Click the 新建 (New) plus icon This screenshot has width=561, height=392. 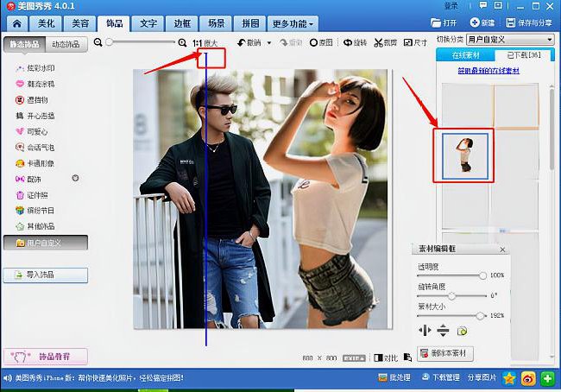click(x=475, y=22)
